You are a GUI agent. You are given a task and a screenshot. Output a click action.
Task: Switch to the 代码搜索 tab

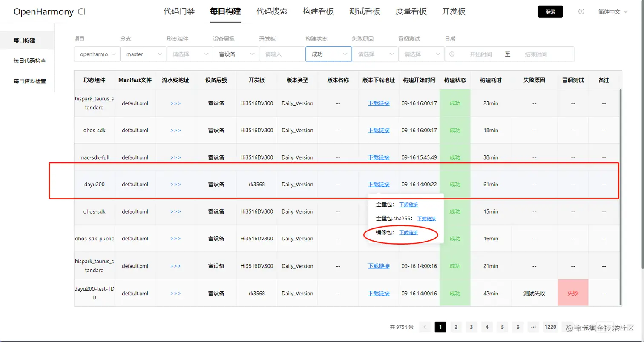pyautogui.click(x=272, y=11)
